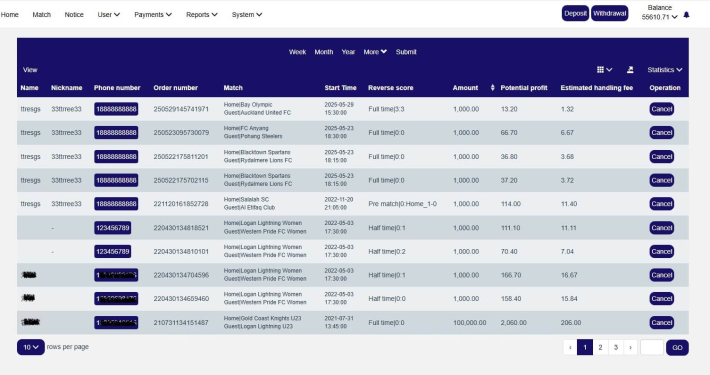The width and height of the screenshot is (710, 375).
Task: Click the Gold Coast Knights U23 match cell
Action: point(262,322)
